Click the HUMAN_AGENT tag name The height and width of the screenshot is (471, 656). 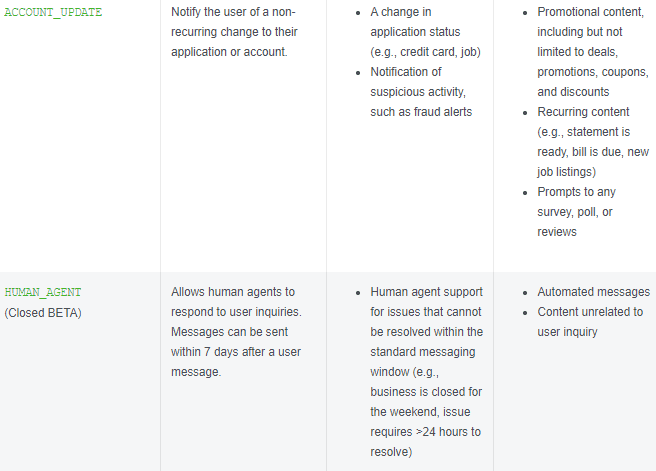click(44, 292)
